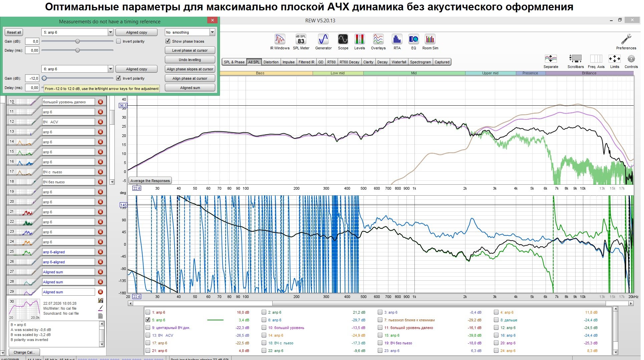
Task: Uncheck Show phase traces
Action: tap(168, 41)
